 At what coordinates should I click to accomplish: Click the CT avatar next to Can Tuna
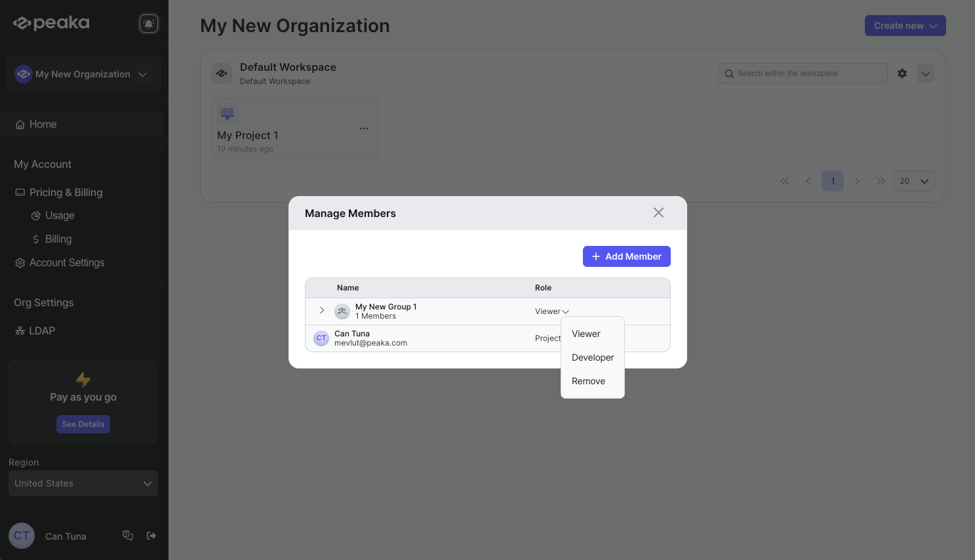coord(321,338)
